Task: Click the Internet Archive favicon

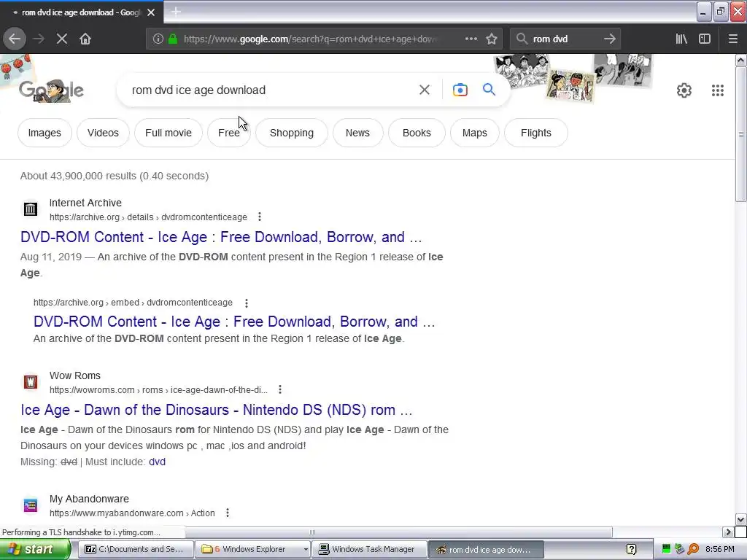Action: (31, 209)
